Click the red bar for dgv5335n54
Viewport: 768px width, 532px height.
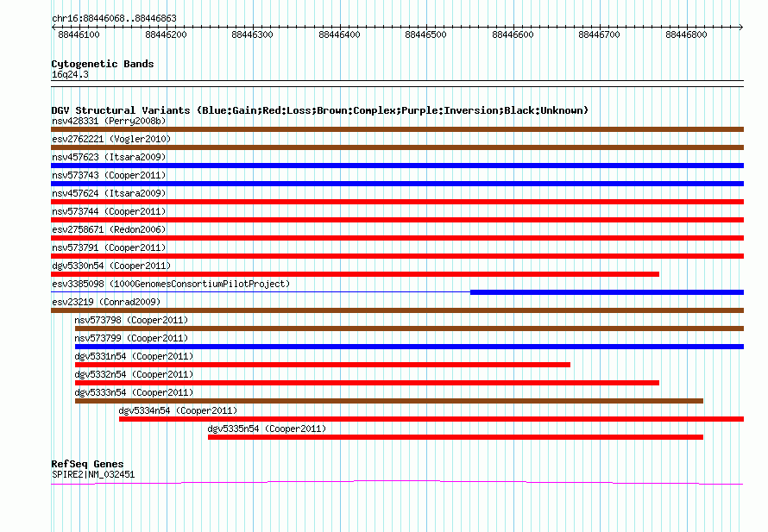(x=456, y=437)
